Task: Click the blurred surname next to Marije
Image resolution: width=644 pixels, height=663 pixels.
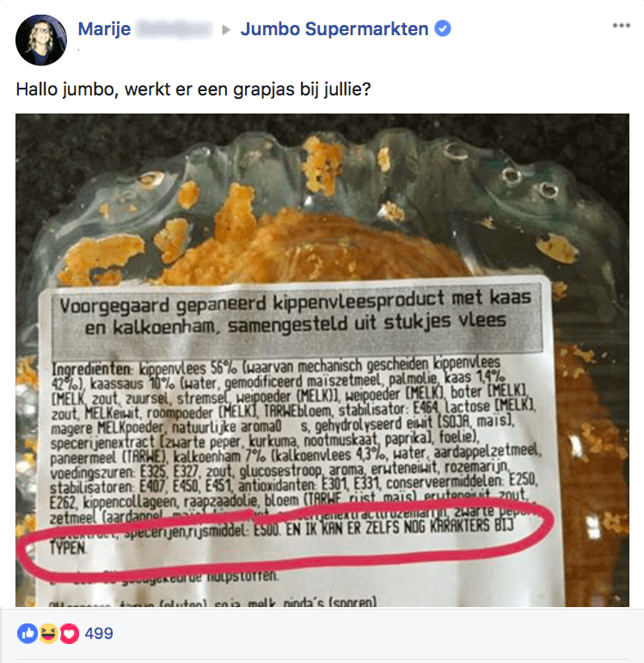Action: coord(174,29)
